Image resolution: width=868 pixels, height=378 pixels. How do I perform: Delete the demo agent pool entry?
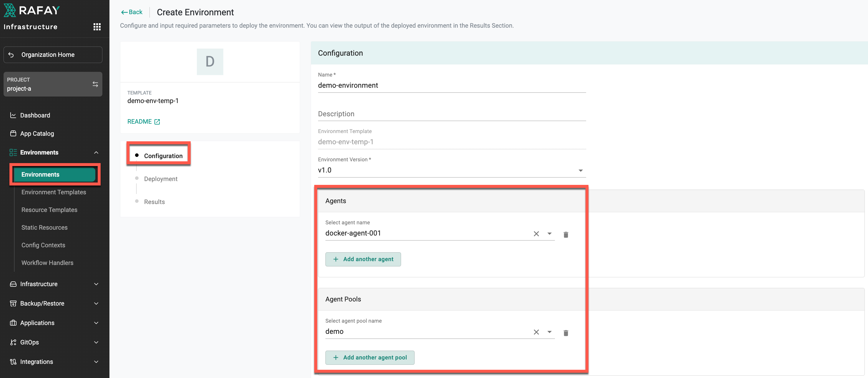tap(566, 333)
